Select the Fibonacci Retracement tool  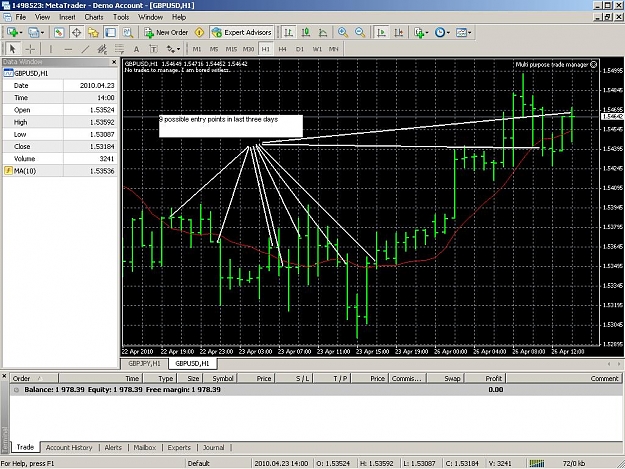tap(119, 49)
